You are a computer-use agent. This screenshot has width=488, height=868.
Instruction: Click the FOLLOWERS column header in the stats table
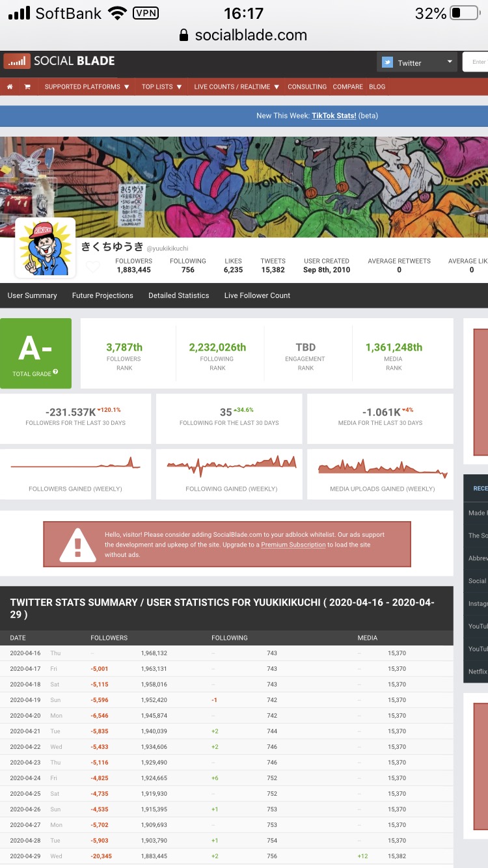click(x=109, y=638)
